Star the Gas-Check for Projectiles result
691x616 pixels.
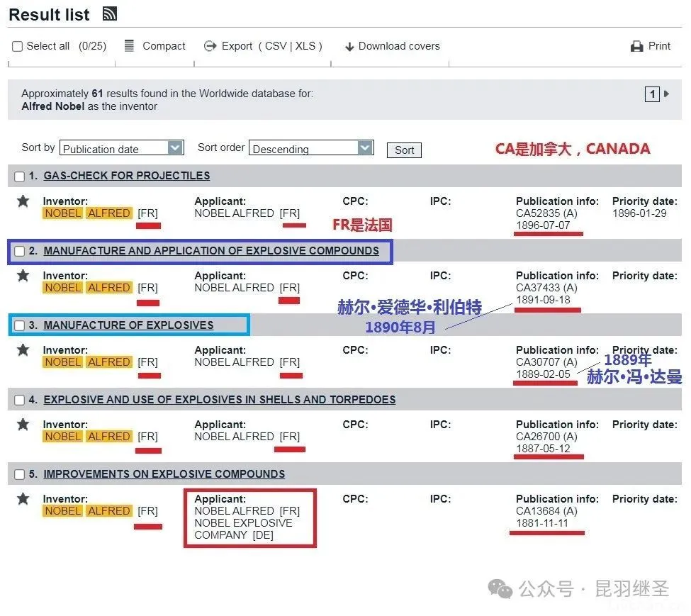coord(23,201)
